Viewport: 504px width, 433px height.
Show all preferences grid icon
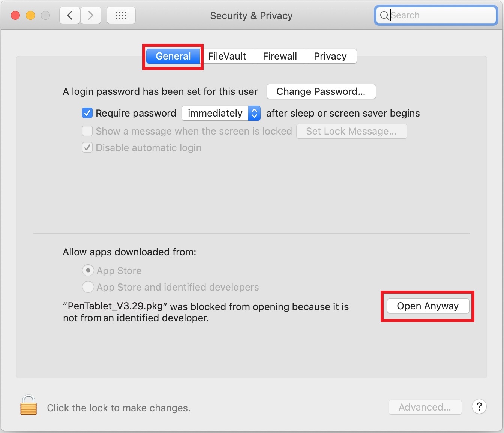(x=121, y=15)
